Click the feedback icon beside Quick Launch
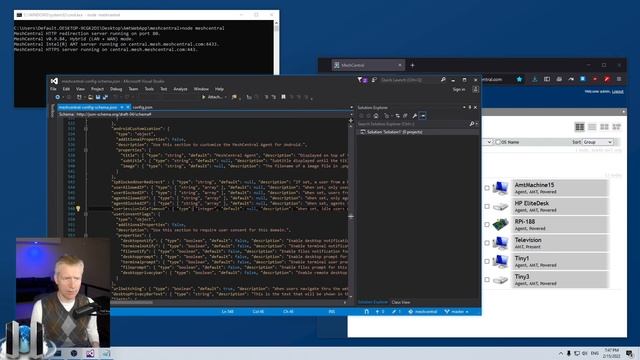 tap(374, 80)
